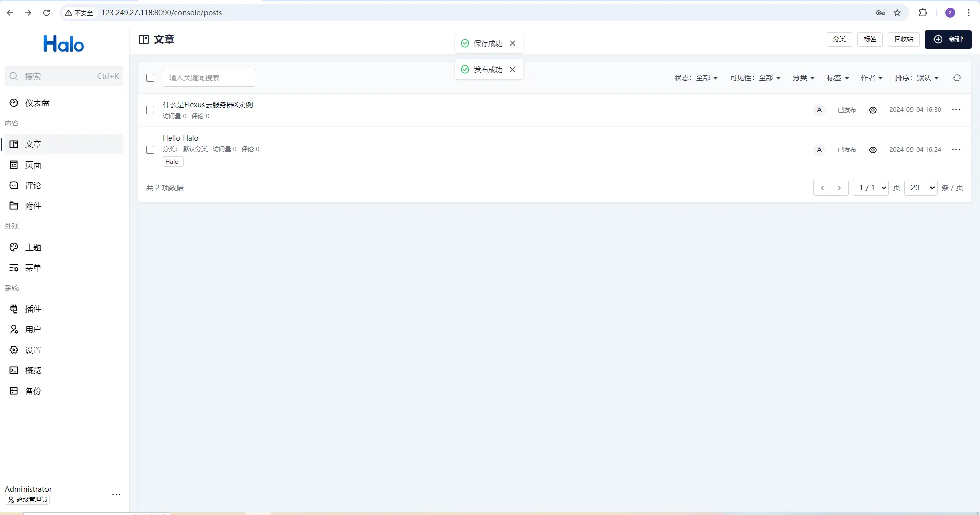Open the Hello Halo post title

tap(180, 138)
